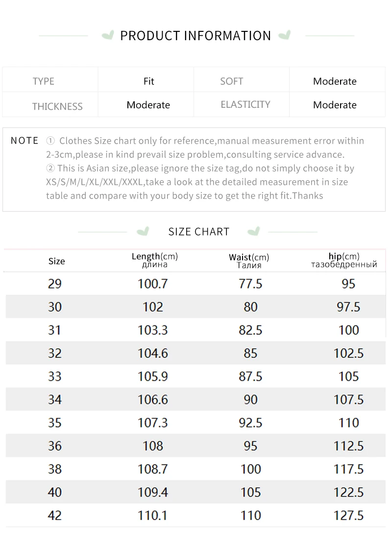Click the Length(cm) column header
Viewport: 392px width, 541px height.
(154, 260)
